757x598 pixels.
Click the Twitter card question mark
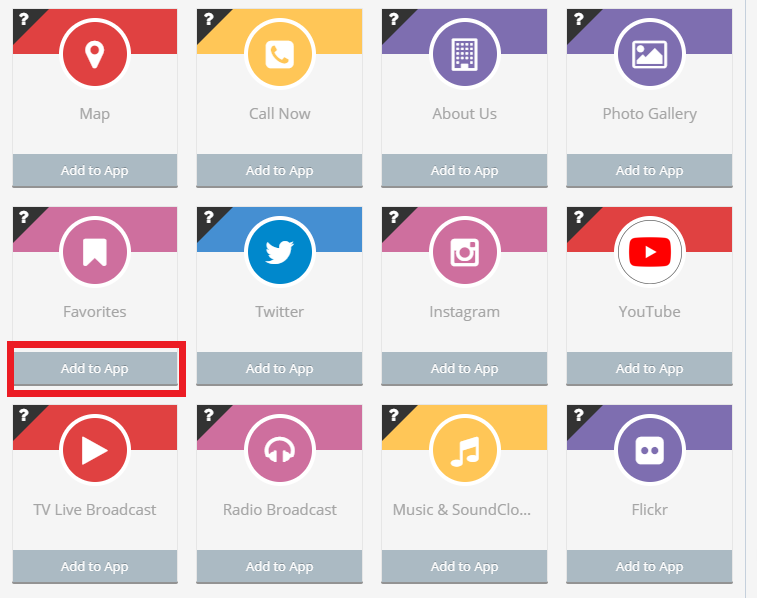click(x=209, y=217)
